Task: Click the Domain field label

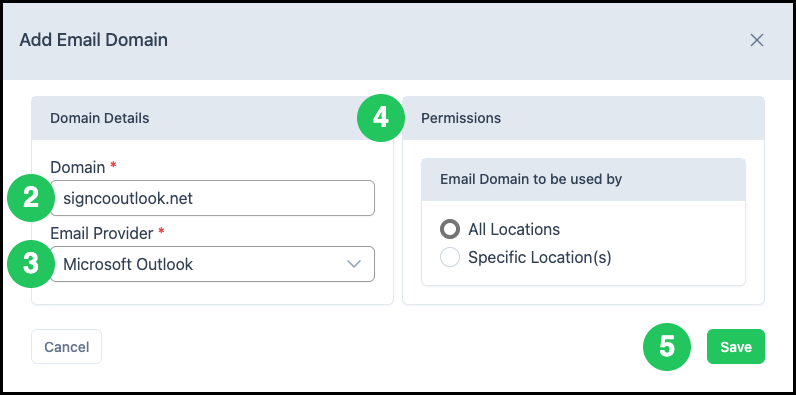Action: coord(78,168)
